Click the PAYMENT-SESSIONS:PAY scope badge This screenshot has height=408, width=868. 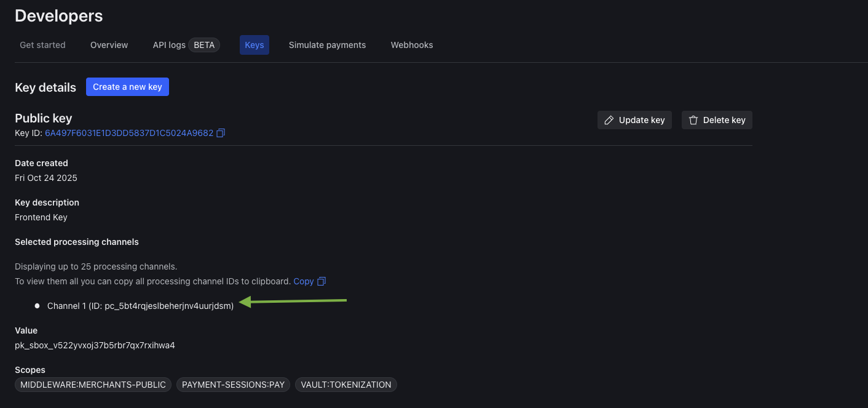(234, 385)
